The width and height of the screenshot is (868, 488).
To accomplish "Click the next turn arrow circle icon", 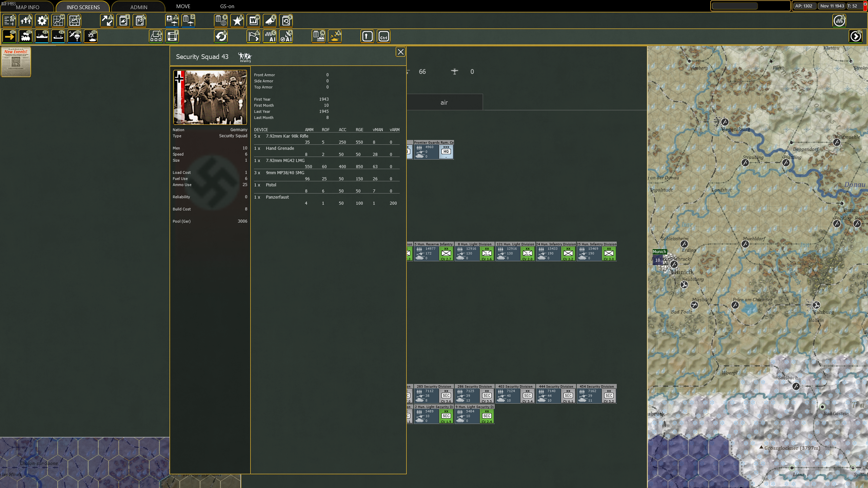I will point(856,36).
